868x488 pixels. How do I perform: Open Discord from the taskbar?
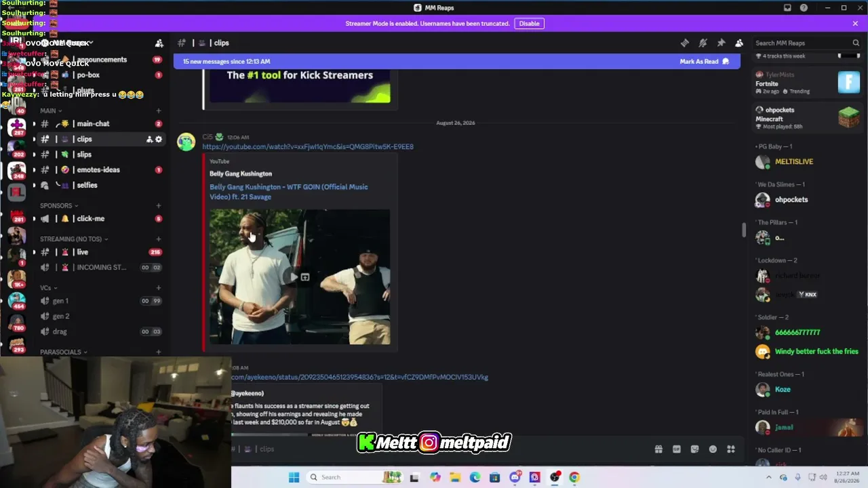pos(515,477)
